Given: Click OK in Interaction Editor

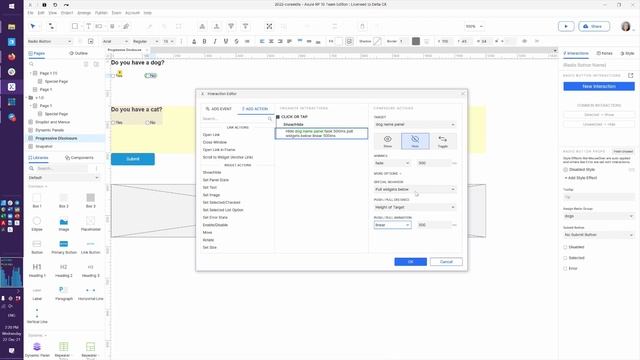Looking at the screenshot, I should (411, 262).
